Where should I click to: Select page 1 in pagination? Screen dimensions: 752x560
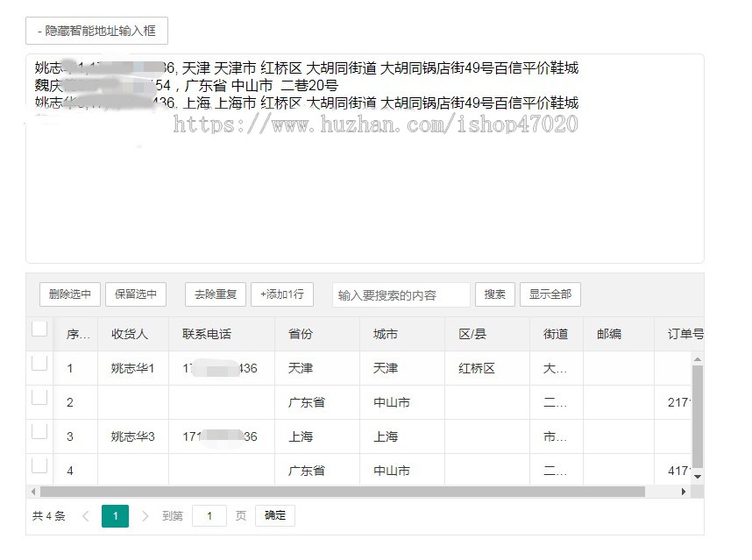[115, 516]
